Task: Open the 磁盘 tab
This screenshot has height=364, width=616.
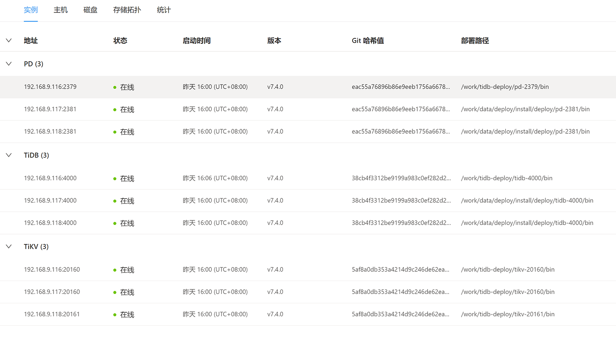Action: (90, 10)
